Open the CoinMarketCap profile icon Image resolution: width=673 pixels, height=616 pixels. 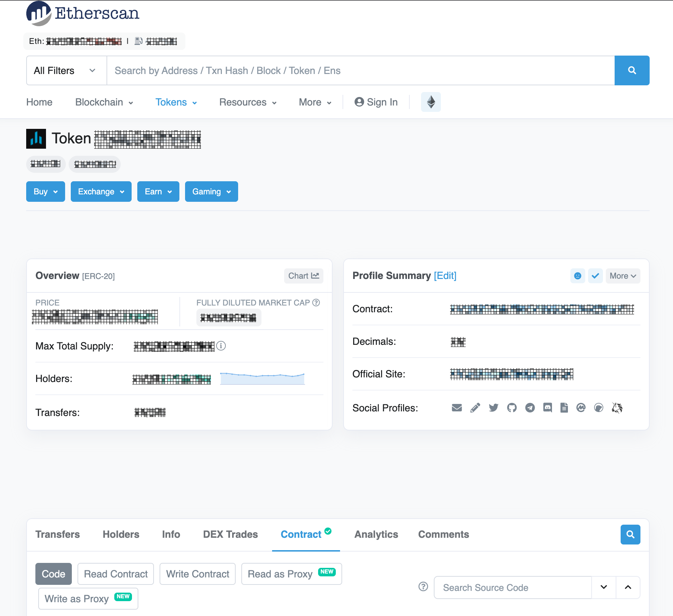(x=581, y=408)
